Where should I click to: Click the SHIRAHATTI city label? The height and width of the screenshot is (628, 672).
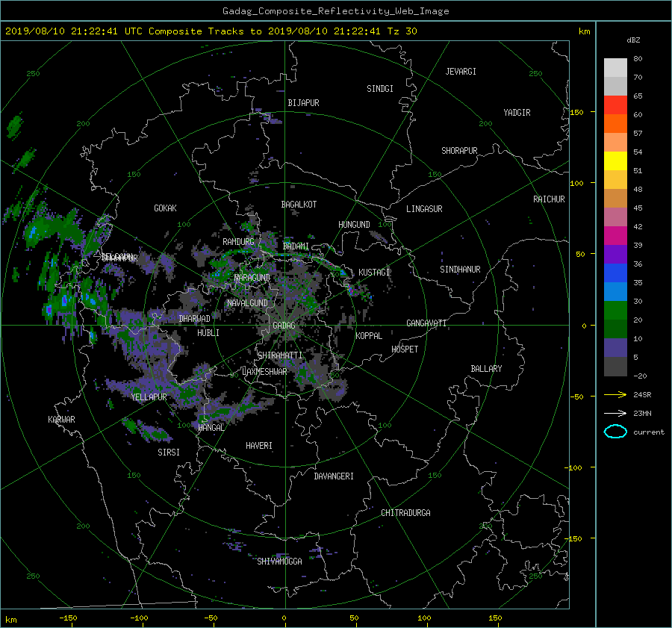pos(280,355)
